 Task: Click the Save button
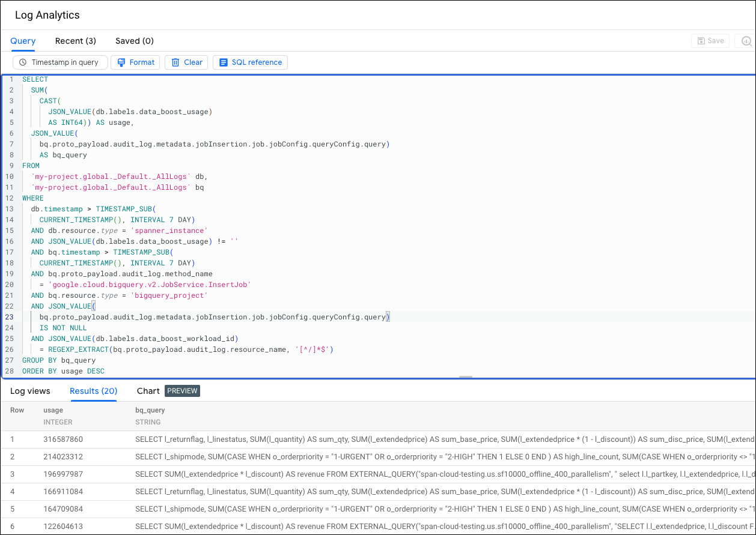(x=710, y=40)
